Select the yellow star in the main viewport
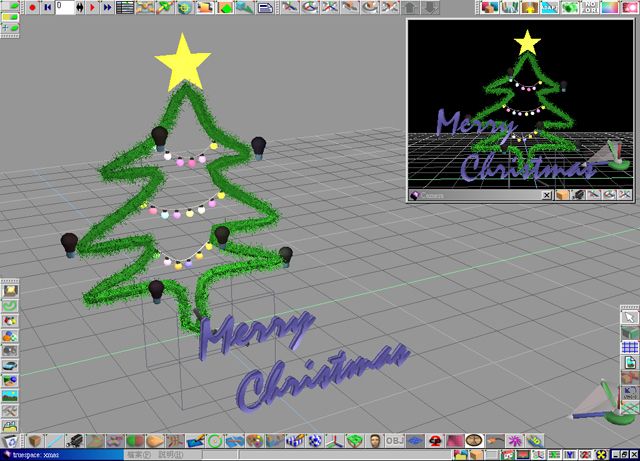640x461 pixels. 183,61
